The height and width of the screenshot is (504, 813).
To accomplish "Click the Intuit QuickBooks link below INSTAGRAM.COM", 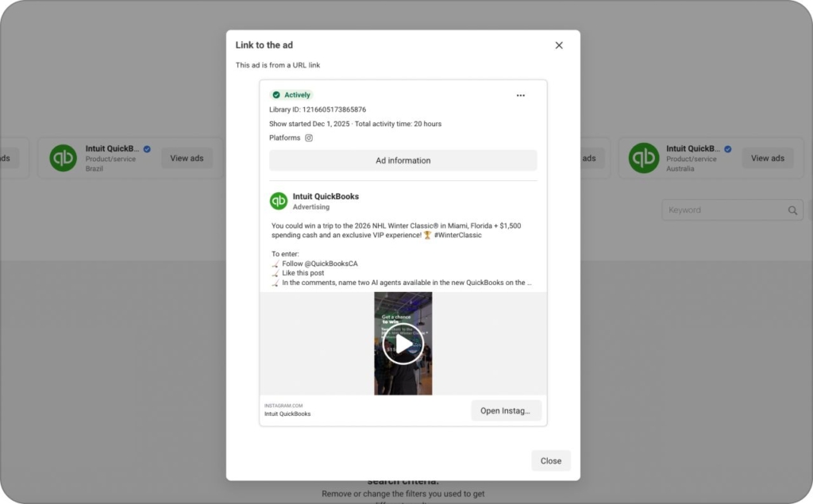I will point(287,414).
